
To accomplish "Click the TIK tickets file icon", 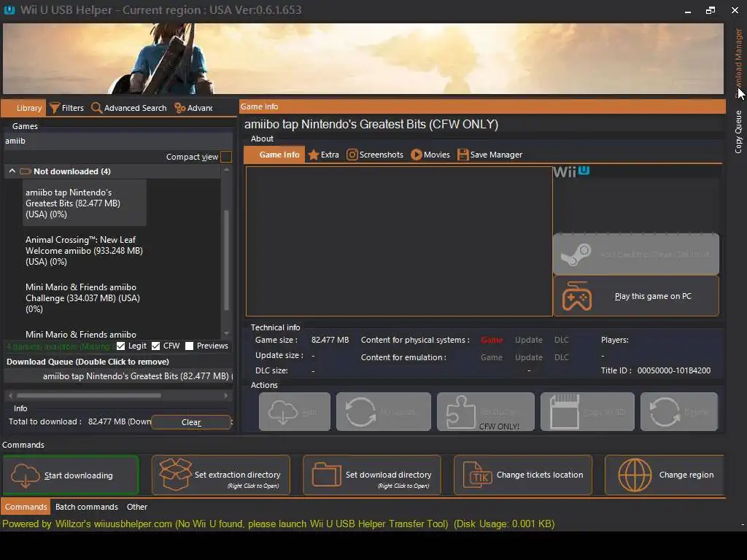I will coord(478,475).
